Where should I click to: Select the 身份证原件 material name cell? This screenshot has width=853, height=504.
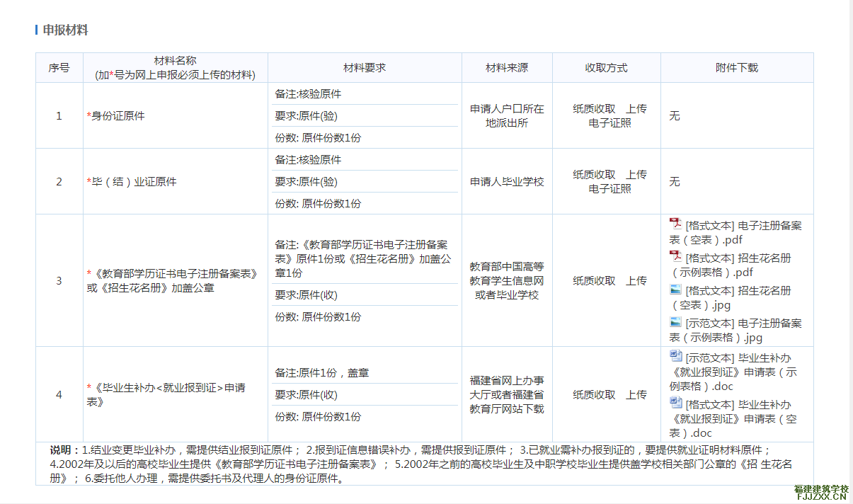pos(118,116)
